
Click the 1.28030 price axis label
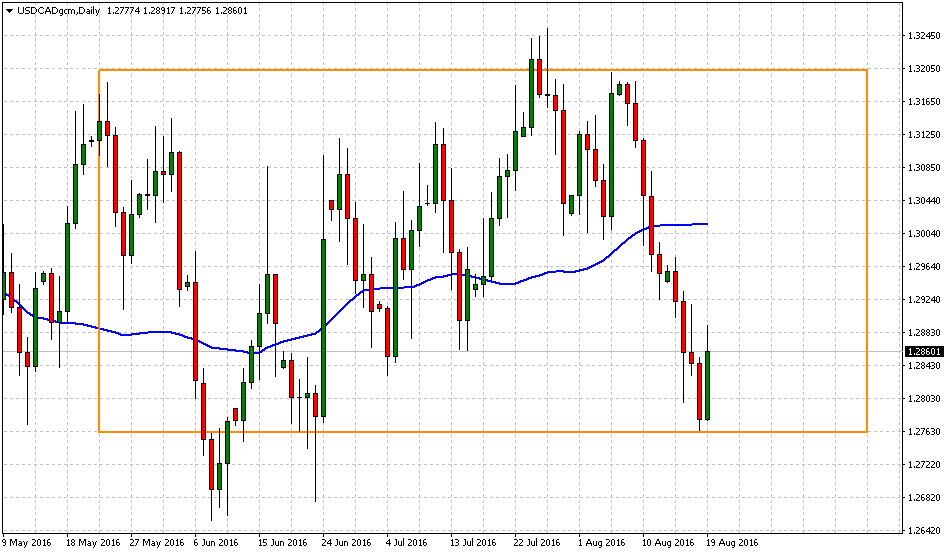tap(924, 398)
